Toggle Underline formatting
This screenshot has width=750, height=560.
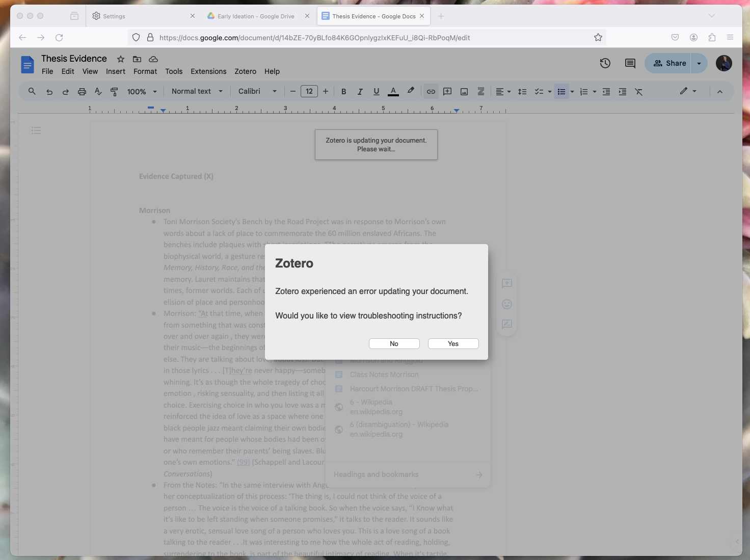(x=377, y=92)
